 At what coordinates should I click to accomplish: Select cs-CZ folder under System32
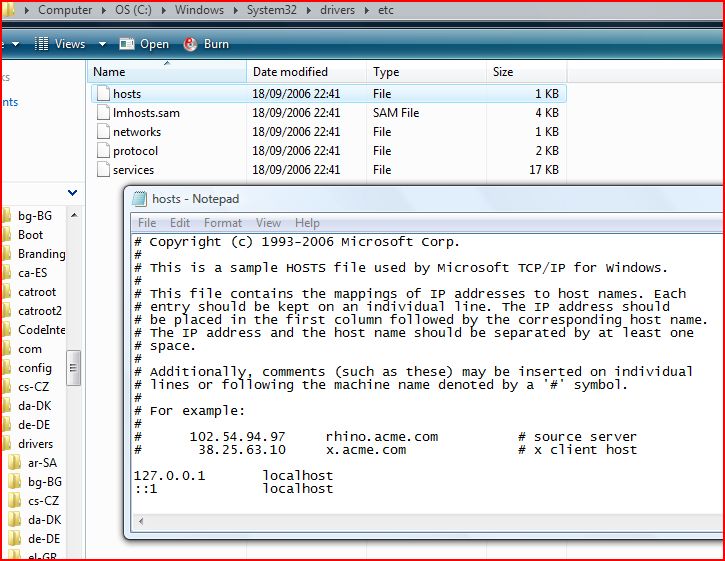33,387
